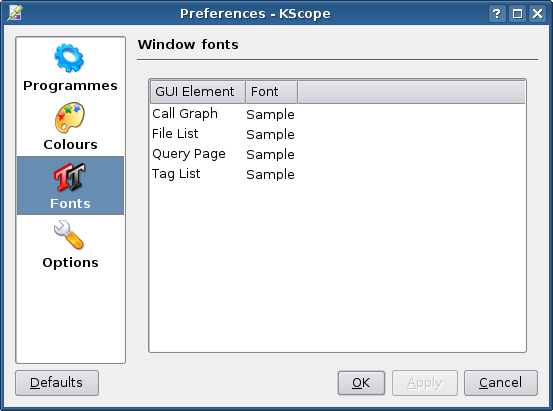
Task: Open the Programmes gear icon page
Action: 69,59
